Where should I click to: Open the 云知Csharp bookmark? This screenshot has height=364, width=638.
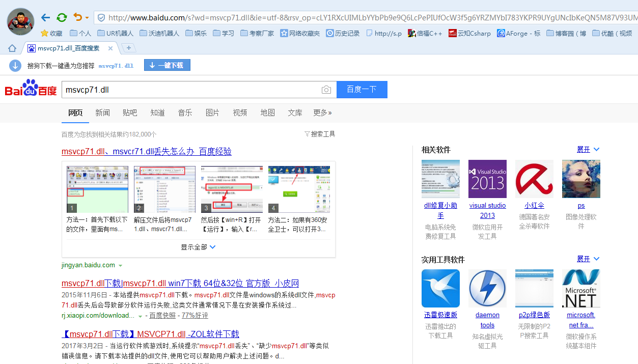point(469,33)
